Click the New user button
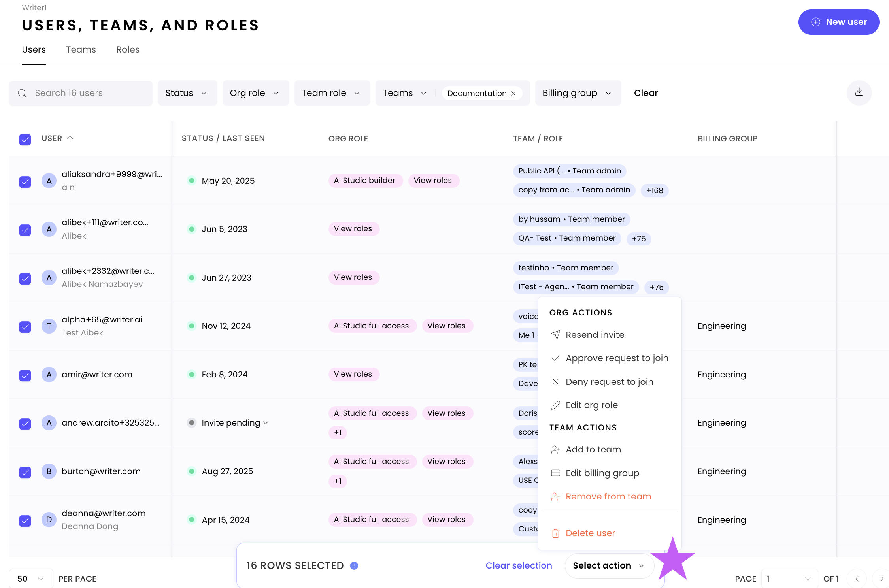889x588 pixels. coord(838,22)
